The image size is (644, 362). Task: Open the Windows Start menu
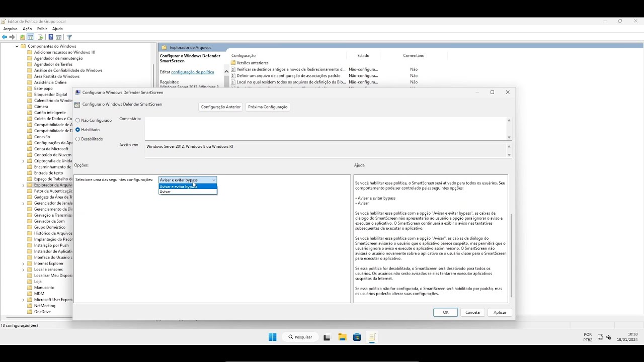[x=272, y=337]
